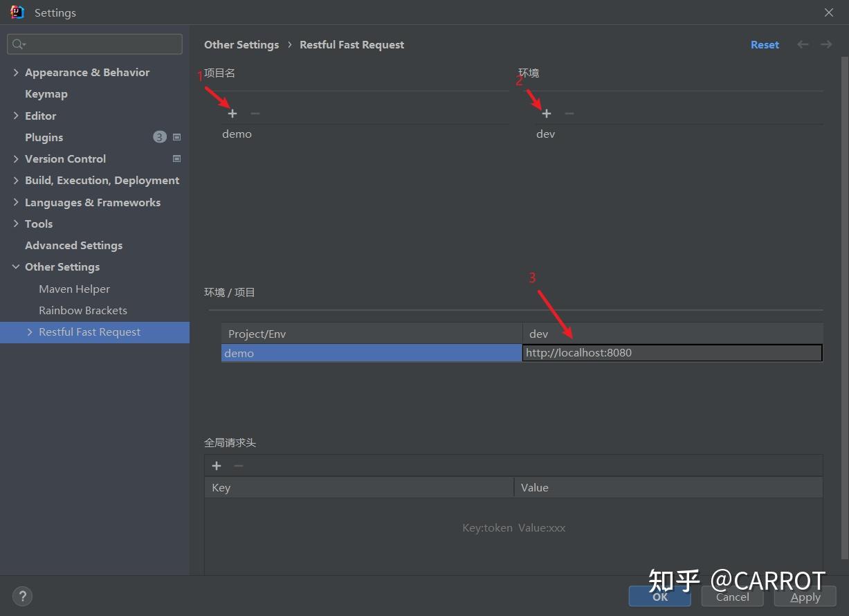
Task: Expand the Tools tree node
Action: point(15,224)
